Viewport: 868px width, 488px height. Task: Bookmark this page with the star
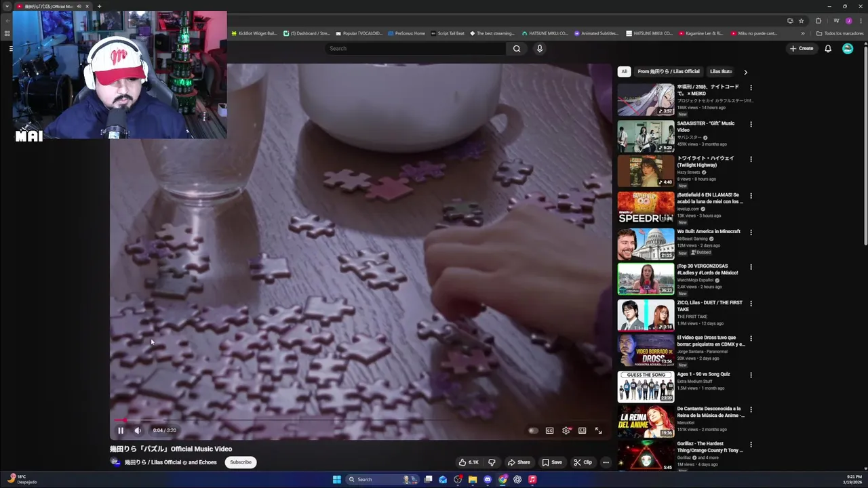pyautogui.click(x=801, y=20)
